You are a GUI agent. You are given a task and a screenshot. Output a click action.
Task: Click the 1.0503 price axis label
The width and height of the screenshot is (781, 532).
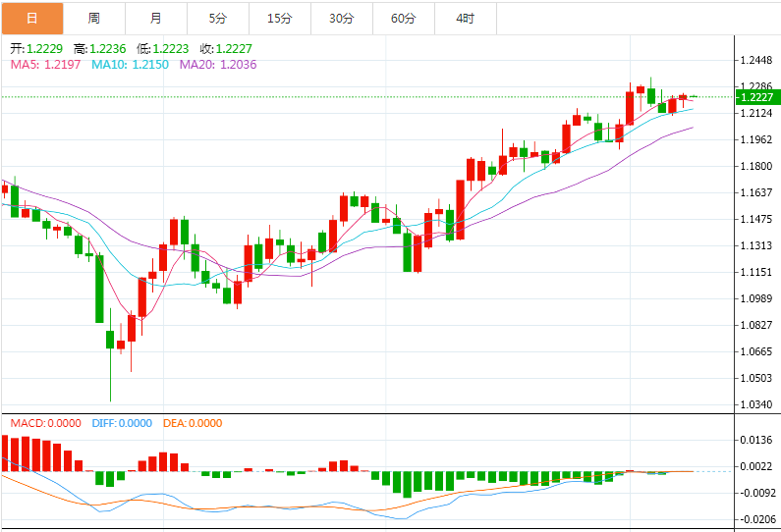tap(756, 378)
